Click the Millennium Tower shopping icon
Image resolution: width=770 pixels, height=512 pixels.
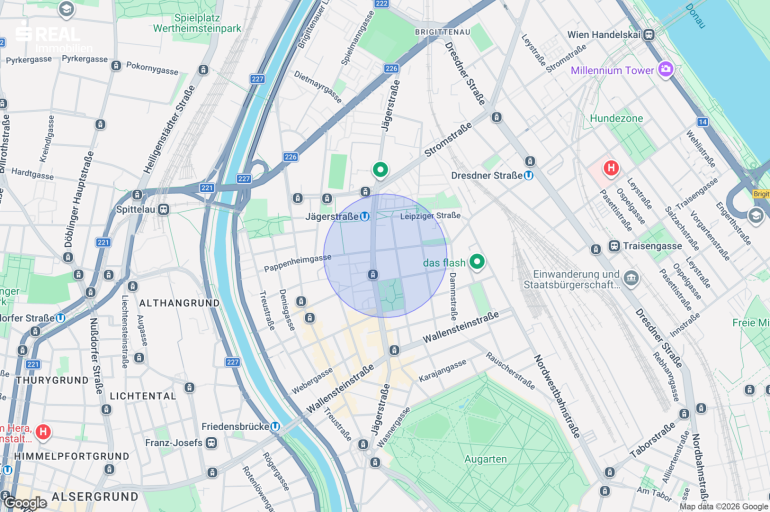pos(665,69)
